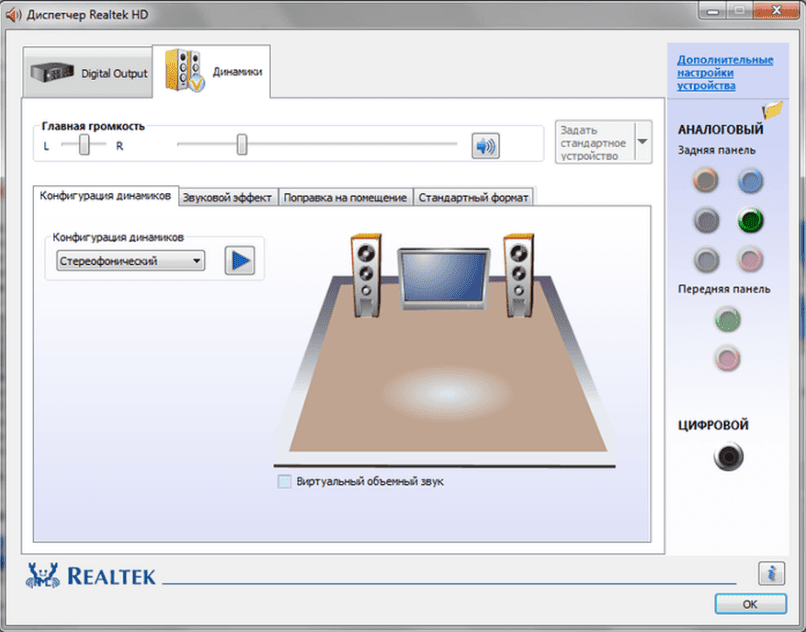Click the right speaker in the room
This screenshot has width=806, height=632.
click(519, 275)
